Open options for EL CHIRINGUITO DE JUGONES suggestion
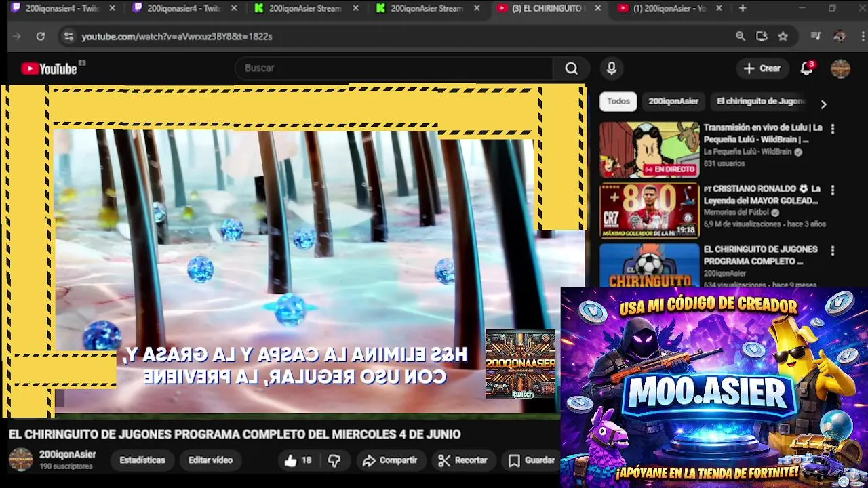Viewport: 868px width, 488px height. pos(832,251)
